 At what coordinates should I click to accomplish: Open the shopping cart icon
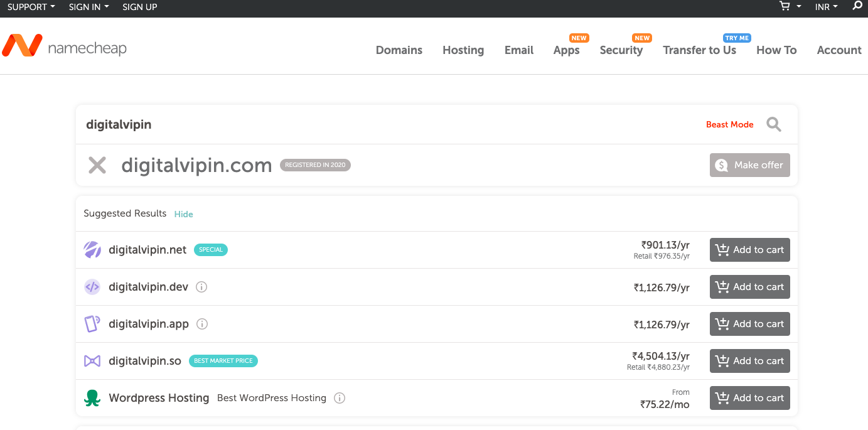coord(785,6)
